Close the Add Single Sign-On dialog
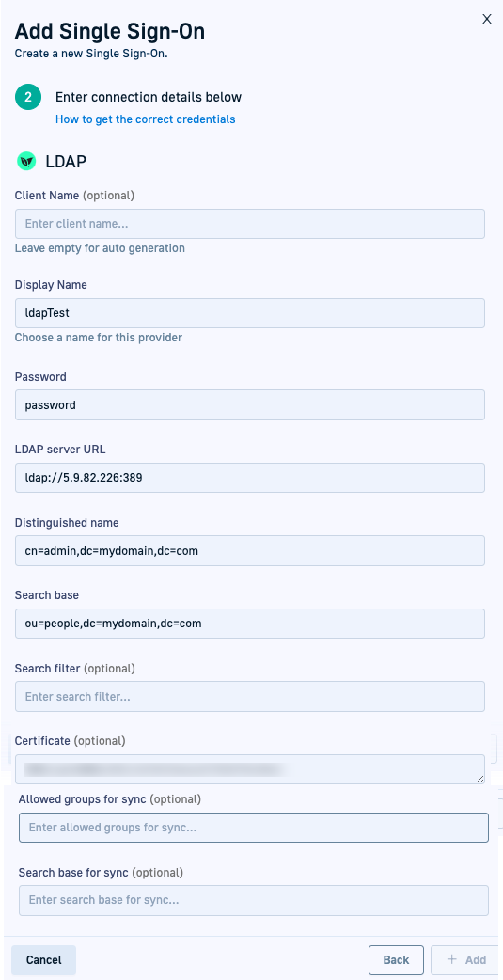The height and width of the screenshot is (980, 503). pos(487,20)
